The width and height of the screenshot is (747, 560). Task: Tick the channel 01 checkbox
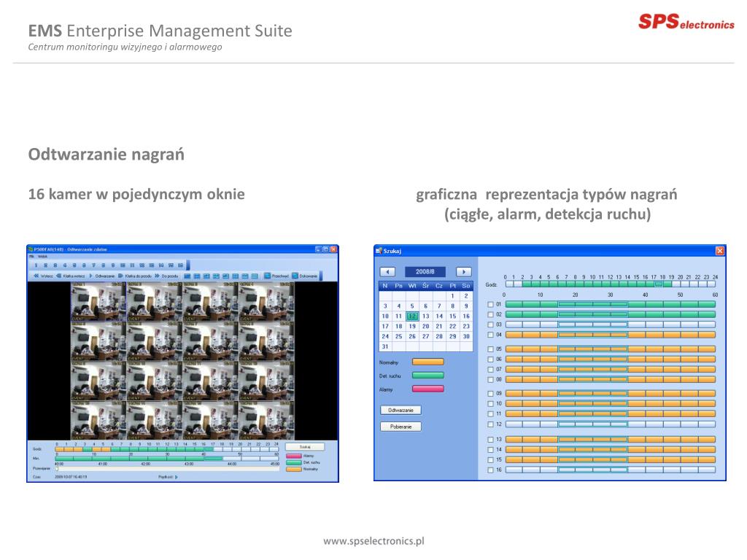pyautogui.click(x=490, y=304)
